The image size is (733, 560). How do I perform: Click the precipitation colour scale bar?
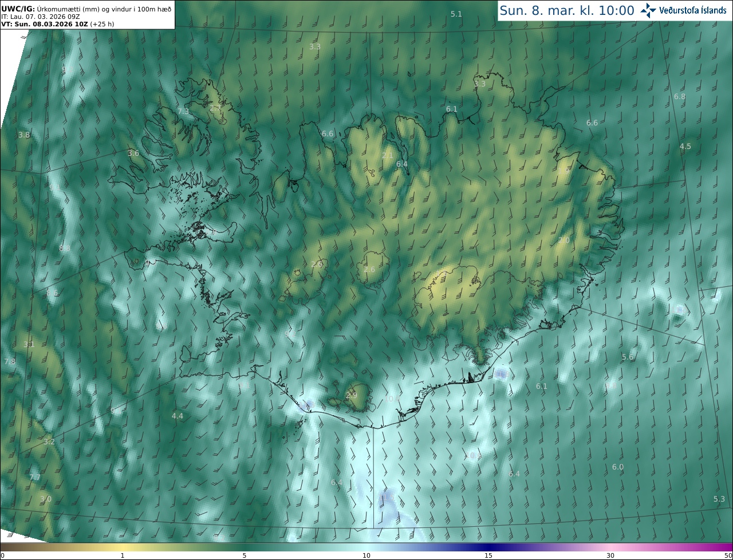click(x=366, y=547)
